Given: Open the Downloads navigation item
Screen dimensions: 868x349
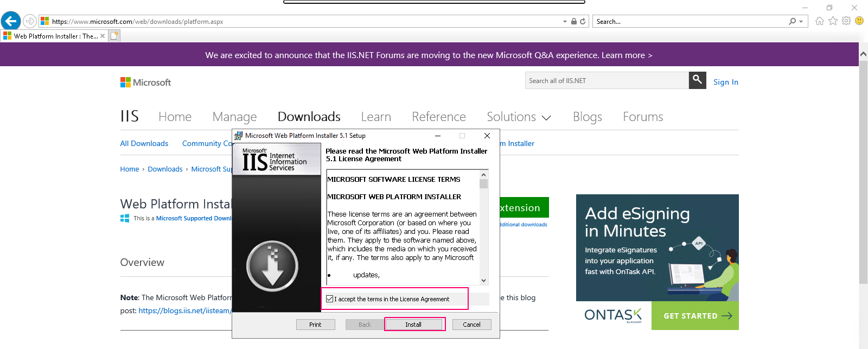Looking at the screenshot, I should (x=309, y=117).
